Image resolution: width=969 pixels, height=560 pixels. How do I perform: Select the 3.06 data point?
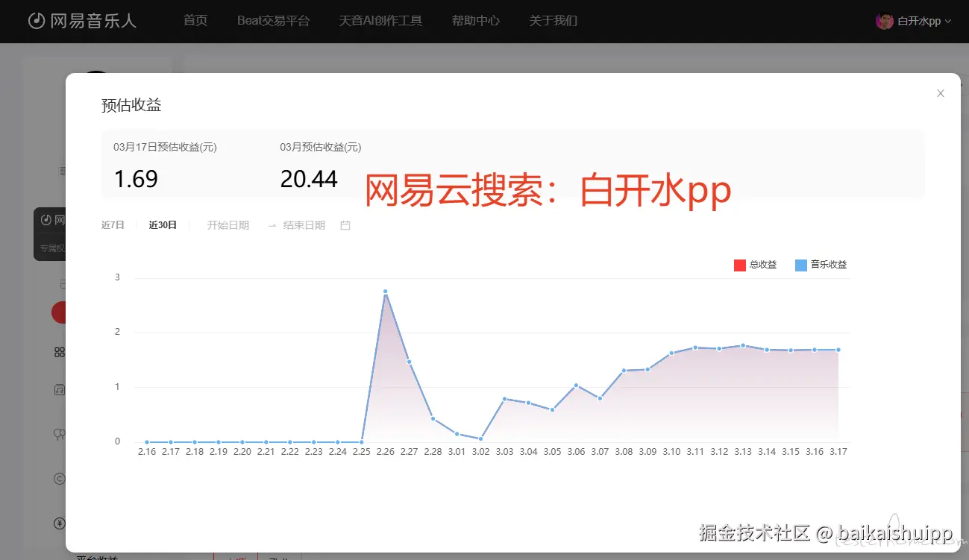(x=576, y=386)
